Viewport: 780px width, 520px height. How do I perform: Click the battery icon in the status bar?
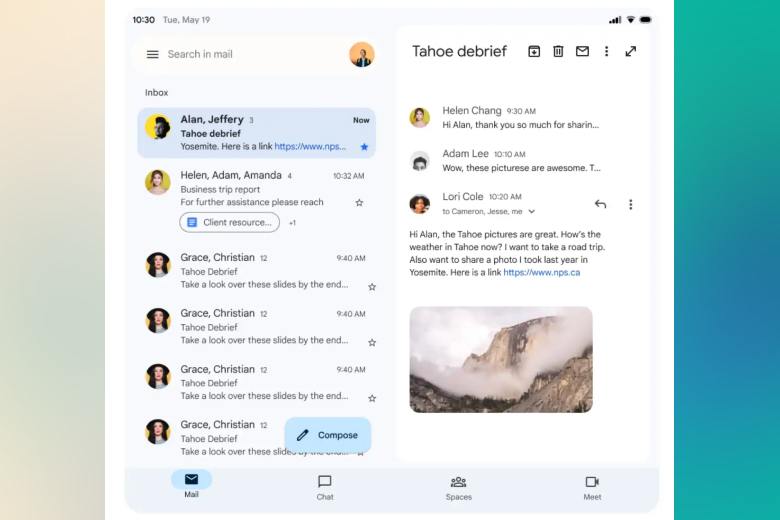pyautogui.click(x=645, y=20)
